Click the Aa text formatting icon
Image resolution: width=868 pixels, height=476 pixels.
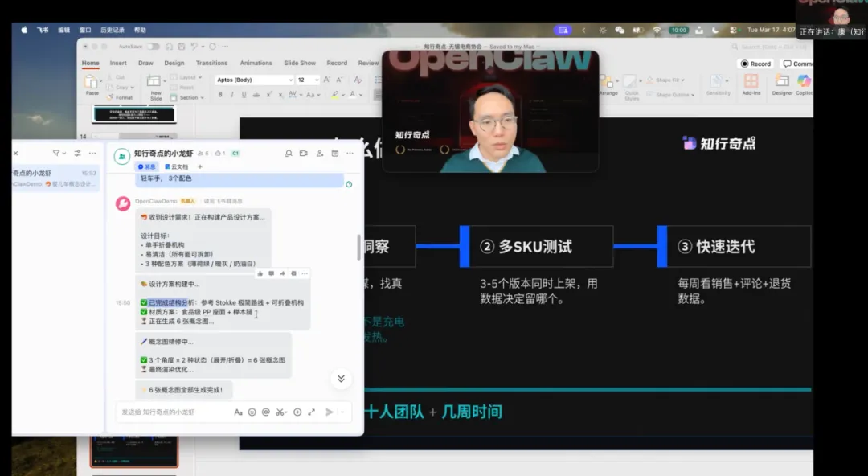point(238,412)
